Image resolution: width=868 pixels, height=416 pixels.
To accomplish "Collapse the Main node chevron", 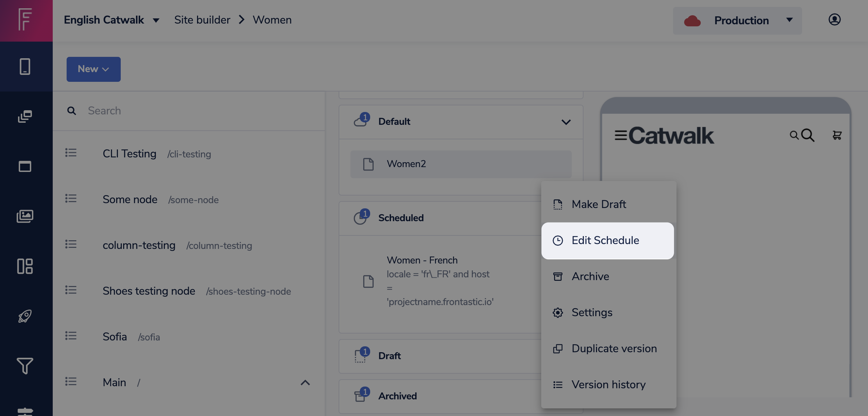I will [x=305, y=383].
